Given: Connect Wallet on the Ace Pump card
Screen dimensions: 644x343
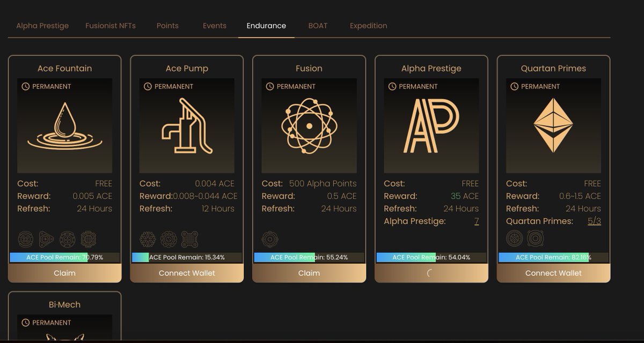Looking at the screenshot, I should click(x=187, y=273).
